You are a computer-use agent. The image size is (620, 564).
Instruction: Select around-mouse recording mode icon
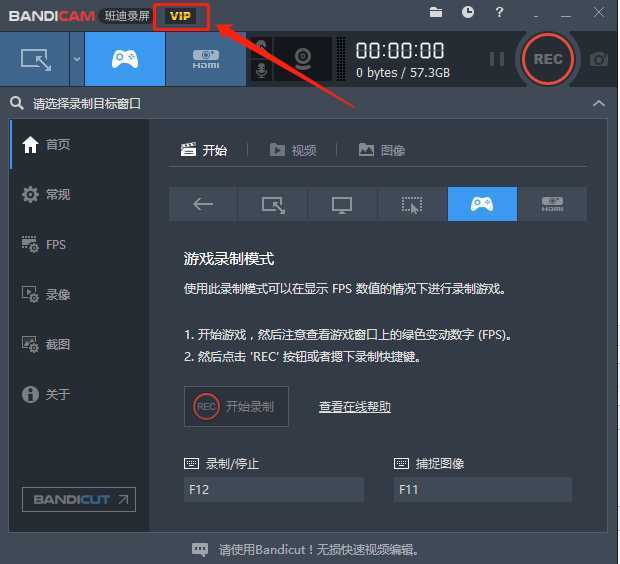click(x=412, y=204)
